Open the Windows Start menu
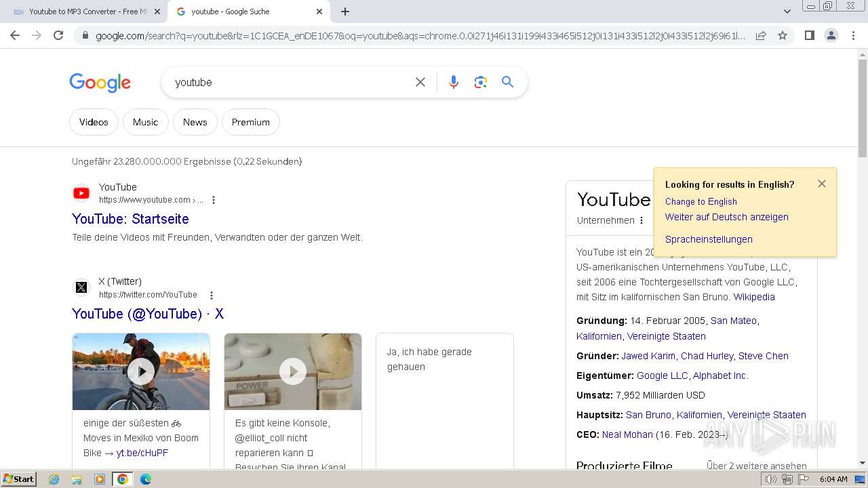The height and width of the screenshot is (488, 868). tap(18, 479)
